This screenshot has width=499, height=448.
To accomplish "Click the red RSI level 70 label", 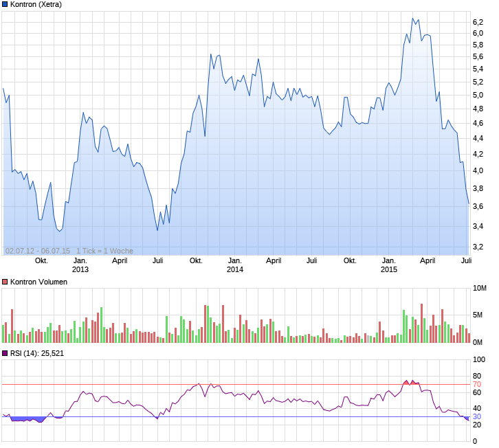I will pos(477,384).
